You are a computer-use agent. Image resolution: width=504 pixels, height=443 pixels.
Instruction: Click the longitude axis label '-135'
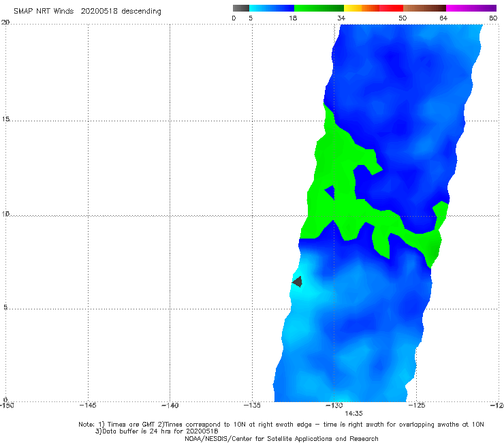252,406
